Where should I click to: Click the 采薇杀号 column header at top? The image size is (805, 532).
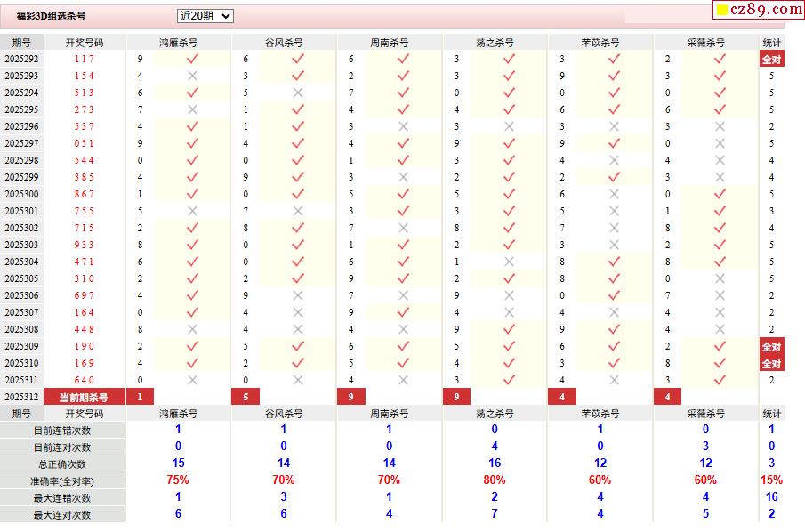(706, 42)
